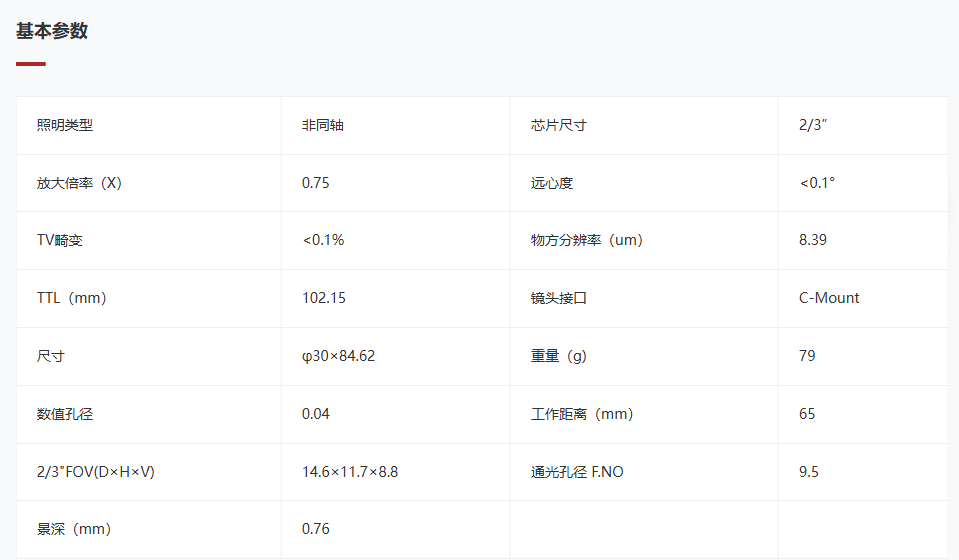
Task: Select the 物方分辨率 (um) label
Action: (x=587, y=240)
